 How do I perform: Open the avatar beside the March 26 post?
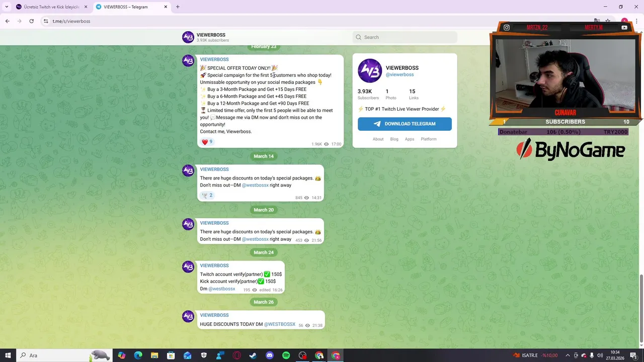tap(188, 317)
